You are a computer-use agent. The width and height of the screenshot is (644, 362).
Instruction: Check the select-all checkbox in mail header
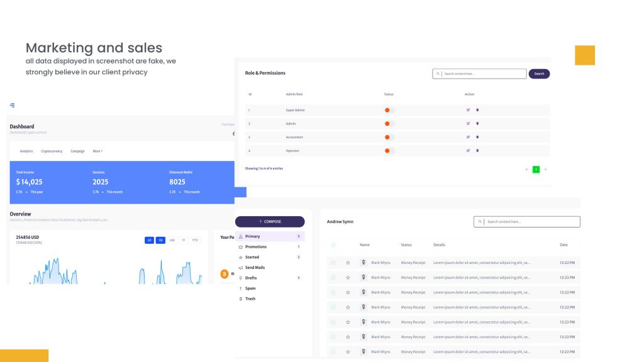pyautogui.click(x=333, y=245)
